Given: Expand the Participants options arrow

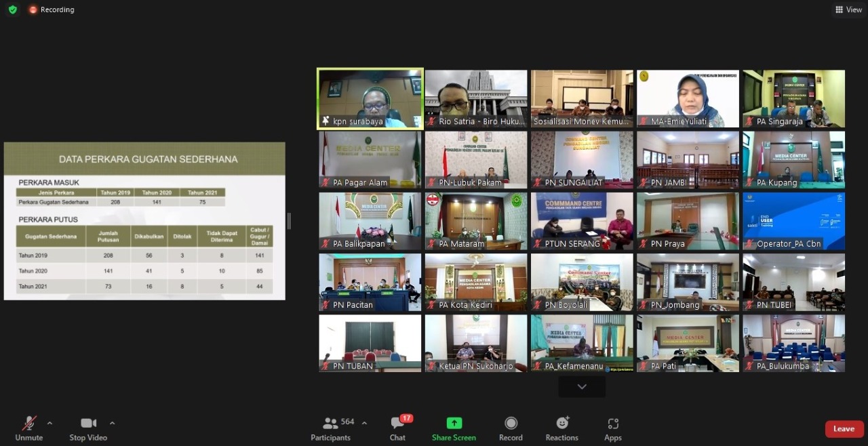Looking at the screenshot, I should pos(364,423).
